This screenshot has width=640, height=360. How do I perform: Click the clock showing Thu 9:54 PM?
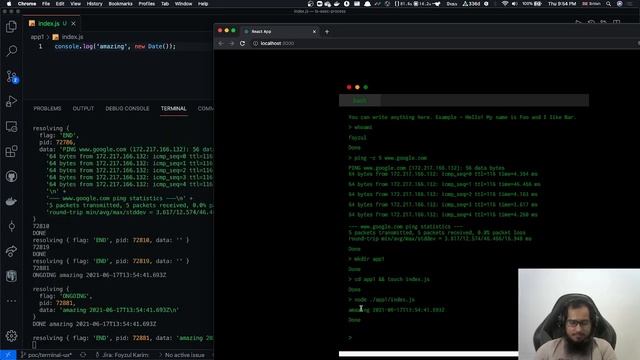coord(562,4)
